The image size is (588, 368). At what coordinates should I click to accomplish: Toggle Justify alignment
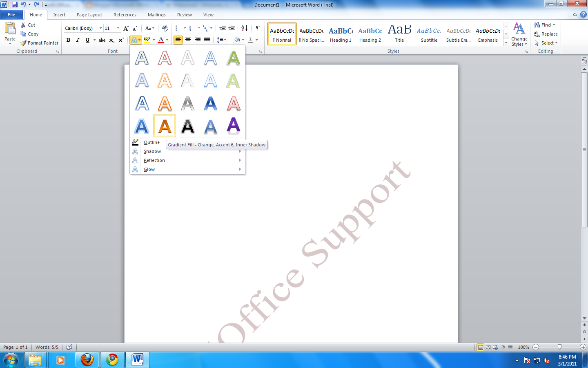coord(207,40)
